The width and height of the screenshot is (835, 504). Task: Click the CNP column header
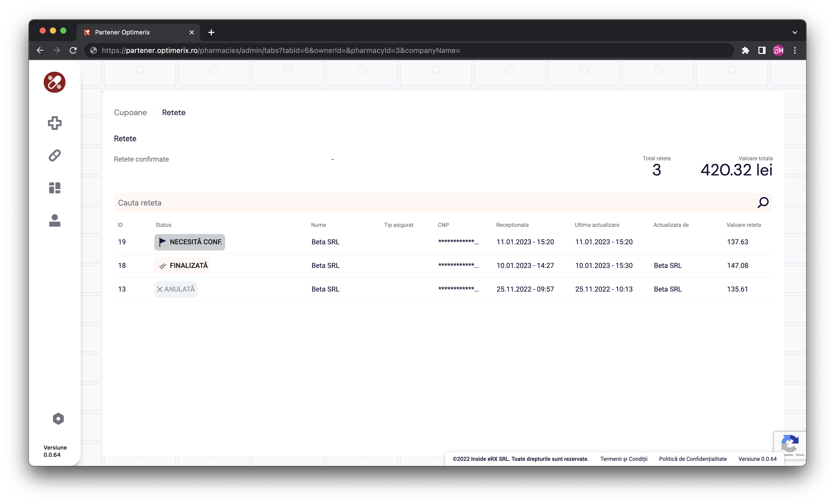pyautogui.click(x=443, y=225)
